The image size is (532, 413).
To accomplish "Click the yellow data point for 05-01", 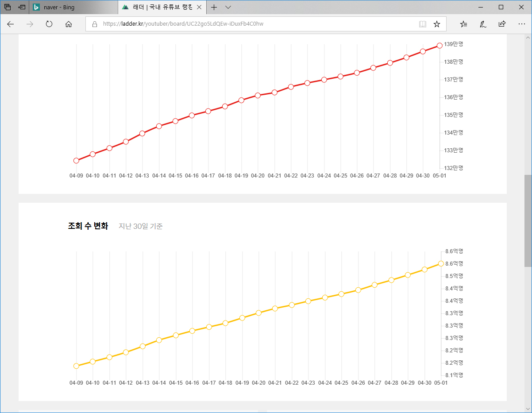I will [441, 263].
